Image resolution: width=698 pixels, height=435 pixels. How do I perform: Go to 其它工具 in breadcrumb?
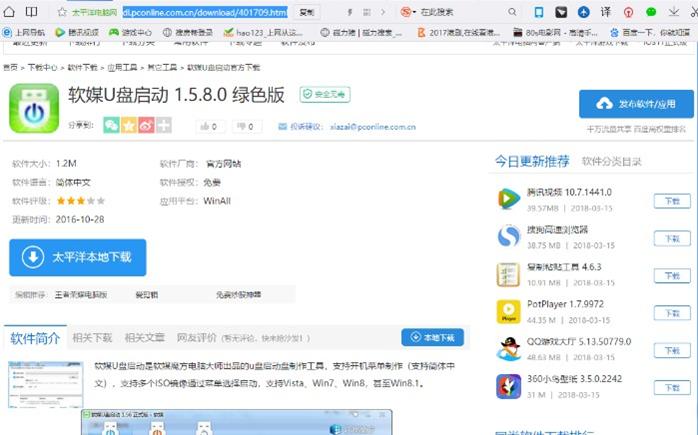click(162, 67)
